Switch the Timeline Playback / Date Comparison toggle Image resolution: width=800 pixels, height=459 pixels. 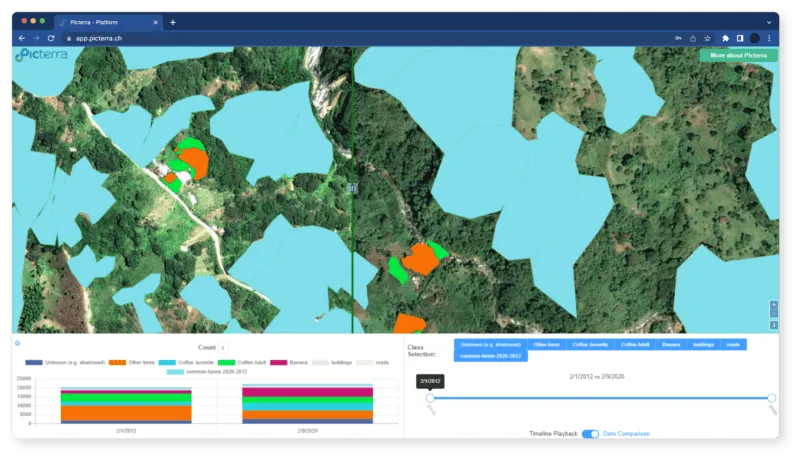[590, 434]
